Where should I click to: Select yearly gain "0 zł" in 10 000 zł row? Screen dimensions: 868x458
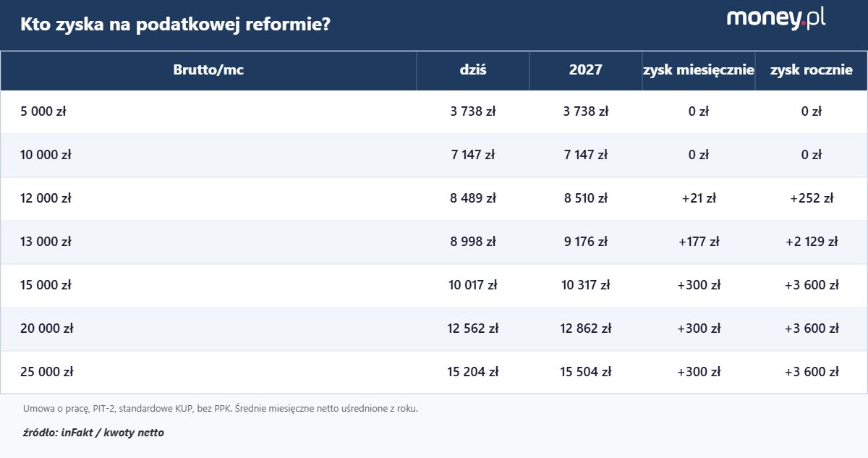(x=812, y=155)
